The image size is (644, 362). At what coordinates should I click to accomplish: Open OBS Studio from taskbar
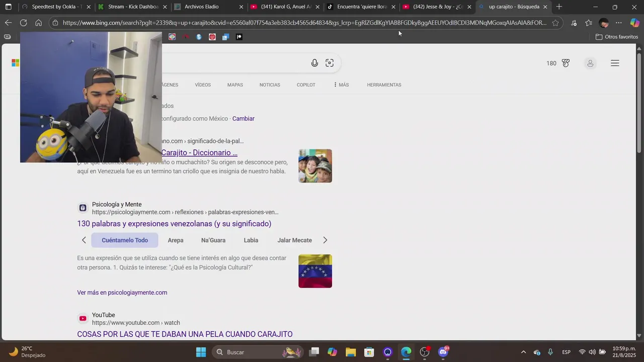tap(425, 352)
